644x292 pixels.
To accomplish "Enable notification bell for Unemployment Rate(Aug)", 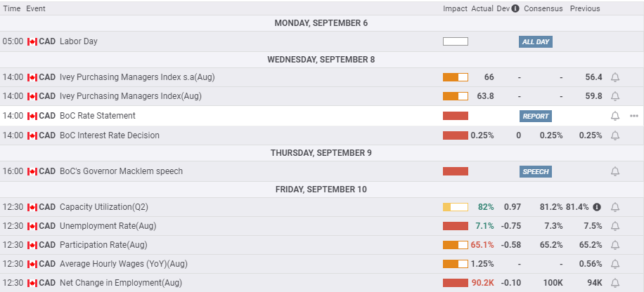I will (615, 226).
